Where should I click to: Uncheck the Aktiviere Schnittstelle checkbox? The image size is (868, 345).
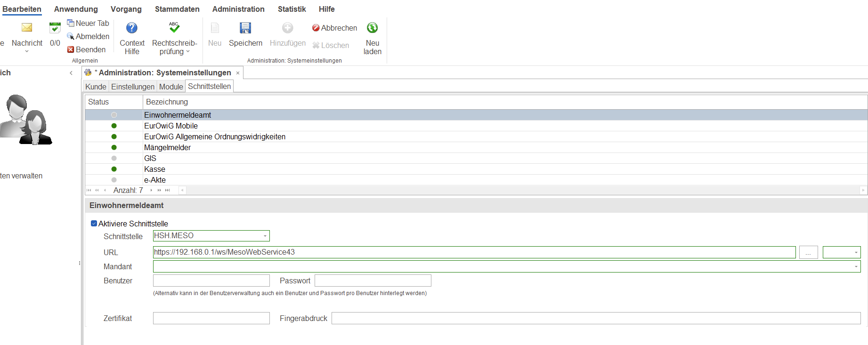pos(94,224)
